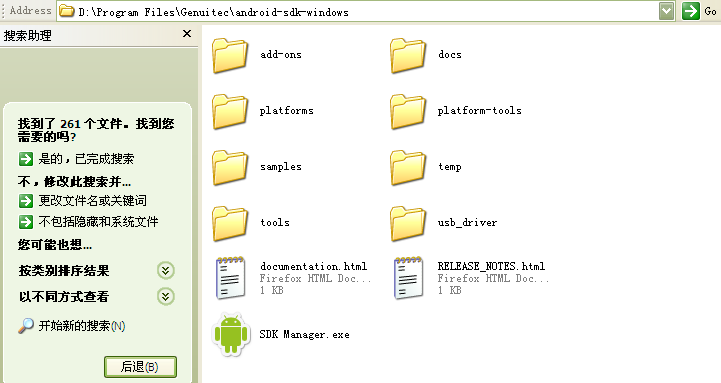This screenshot has height=383, width=721.
Task: Select the add-ons folder name
Action: (x=281, y=55)
